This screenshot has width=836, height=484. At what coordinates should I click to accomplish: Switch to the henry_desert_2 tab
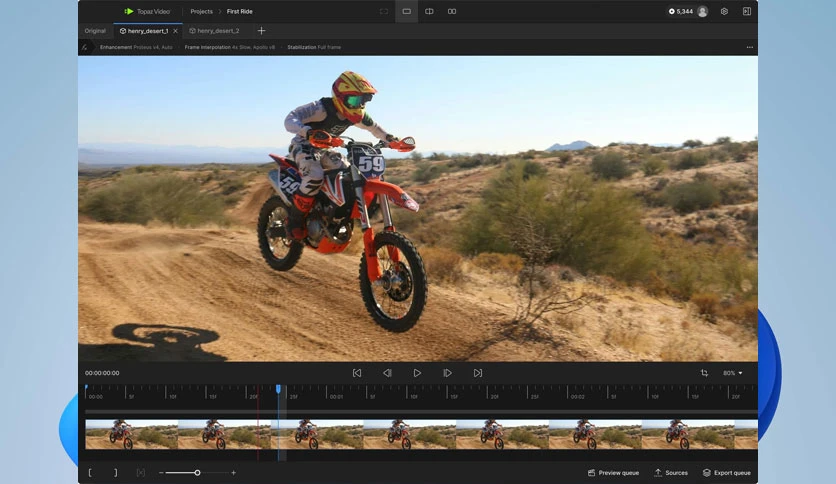click(214, 31)
